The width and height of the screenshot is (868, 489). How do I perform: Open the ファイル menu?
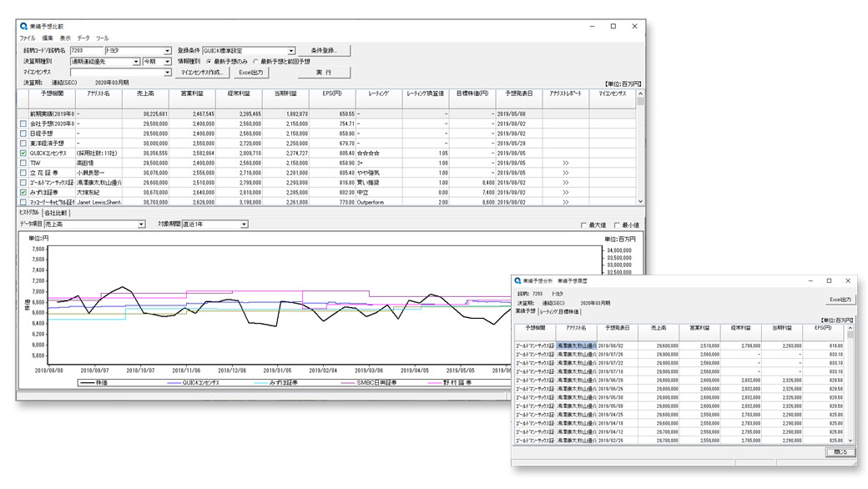coord(27,38)
